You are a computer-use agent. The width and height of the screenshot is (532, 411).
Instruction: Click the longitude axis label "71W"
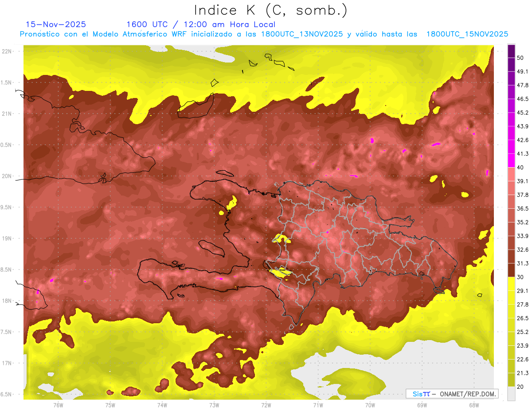(x=318, y=405)
